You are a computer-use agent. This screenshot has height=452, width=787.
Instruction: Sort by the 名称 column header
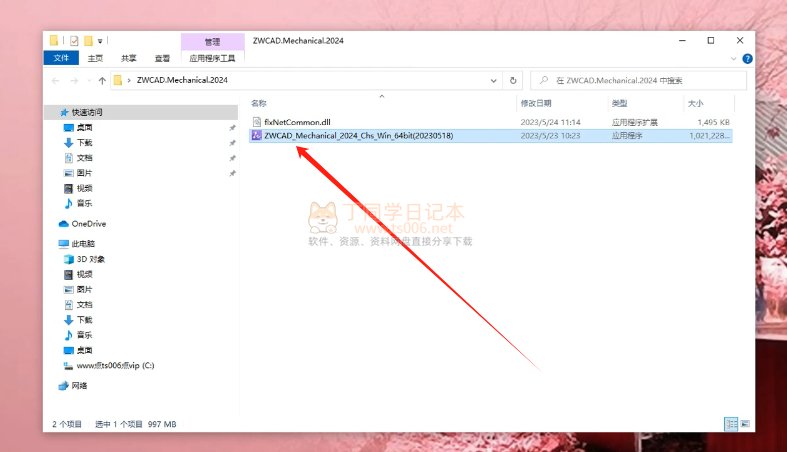click(x=259, y=103)
